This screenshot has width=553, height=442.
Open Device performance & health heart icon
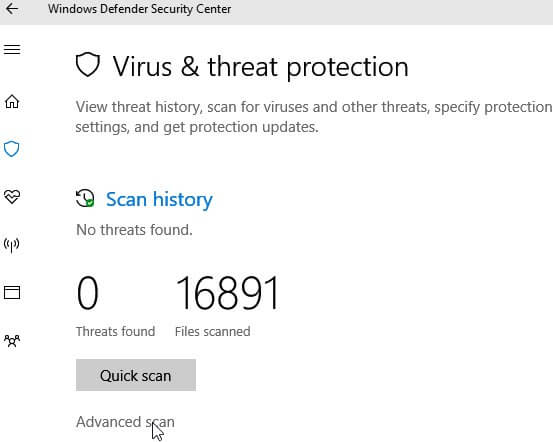(12, 196)
